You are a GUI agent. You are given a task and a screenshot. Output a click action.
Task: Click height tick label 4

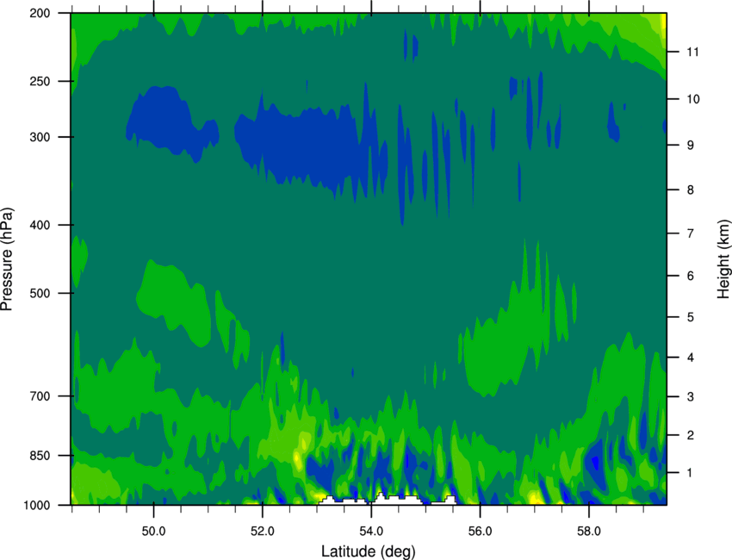click(x=691, y=358)
